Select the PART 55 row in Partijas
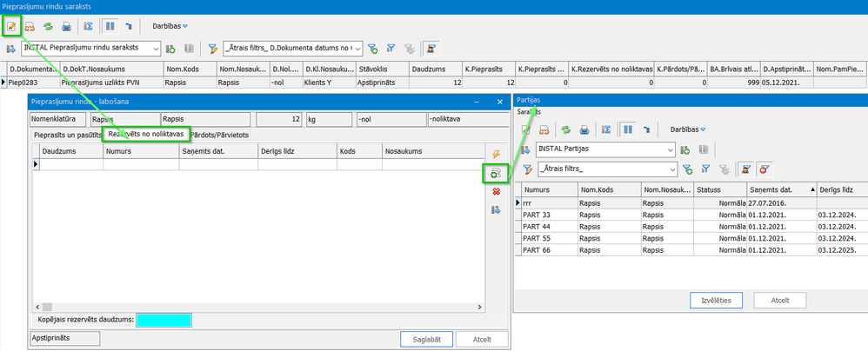Screen dimensions: 868x351 click(x=691, y=239)
